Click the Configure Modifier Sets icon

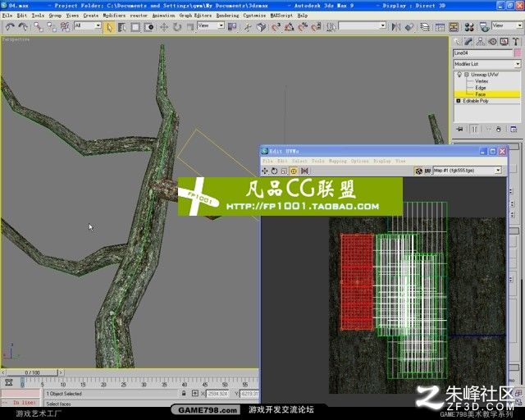pyautogui.click(x=514, y=130)
